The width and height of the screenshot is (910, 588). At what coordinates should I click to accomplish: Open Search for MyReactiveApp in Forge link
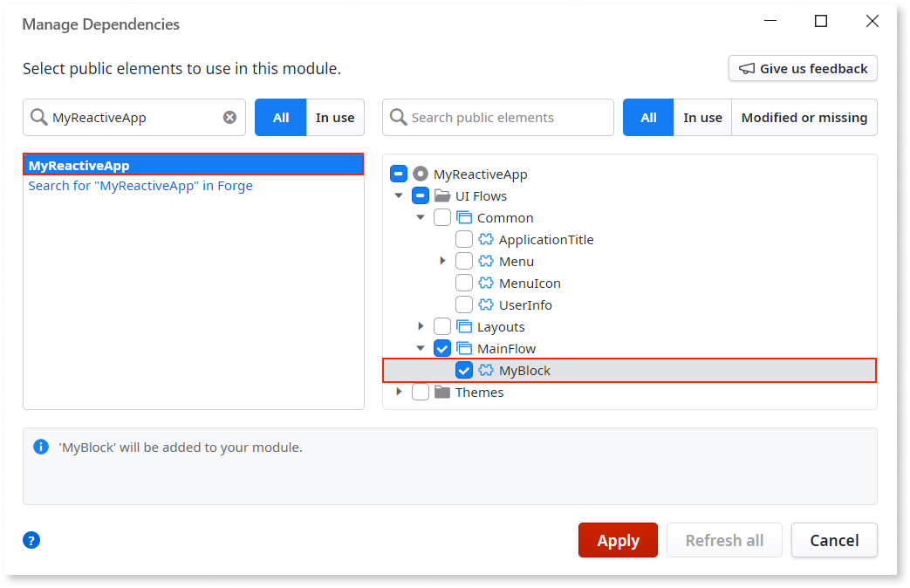pyautogui.click(x=140, y=186)
